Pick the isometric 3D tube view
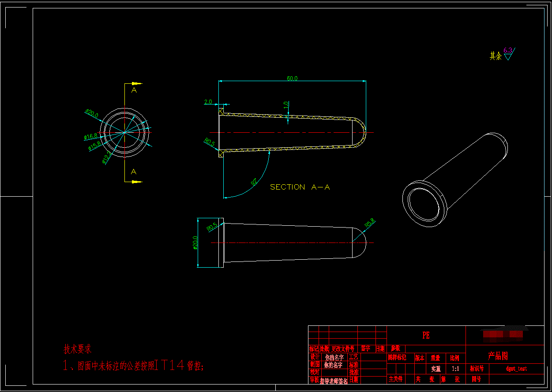552x392 pixels. tap(455, 179)
